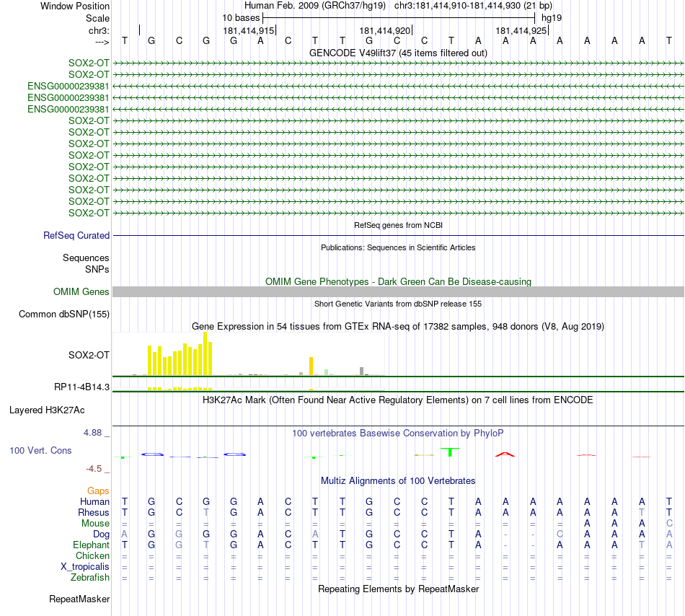
Task: Click the Zebrafish alignment row label
Action: [x=90, y=578]
